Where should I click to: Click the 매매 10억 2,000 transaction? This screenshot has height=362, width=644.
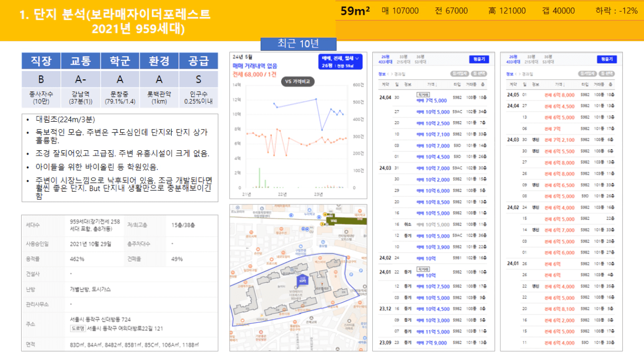pos(433,179)
